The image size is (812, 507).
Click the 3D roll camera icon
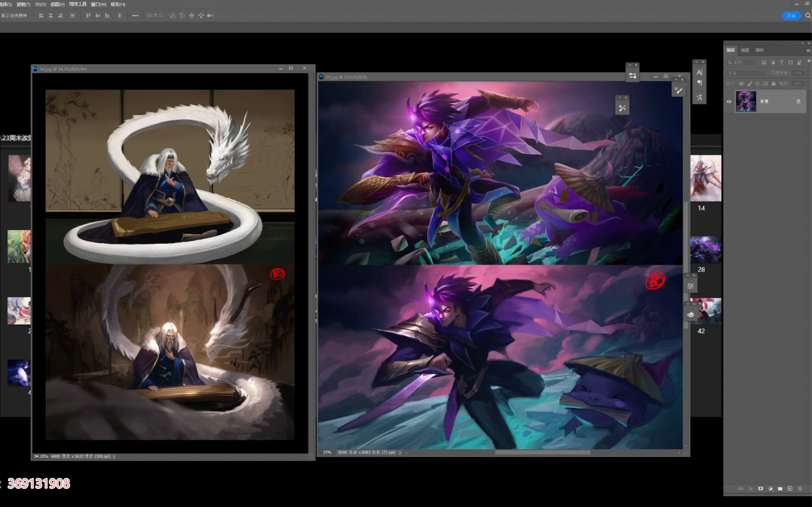pos(182,16)
